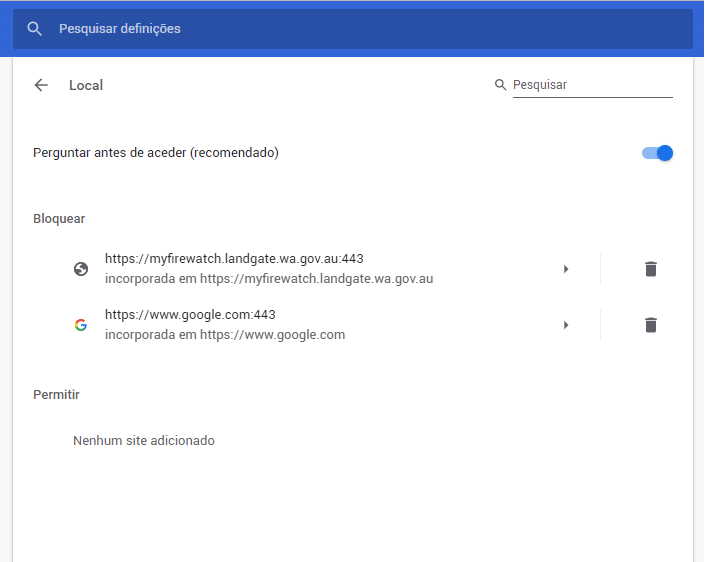Click the small search icon next to Pesquisar
This screenshot has width=707, height=562.
pos(500,84)
